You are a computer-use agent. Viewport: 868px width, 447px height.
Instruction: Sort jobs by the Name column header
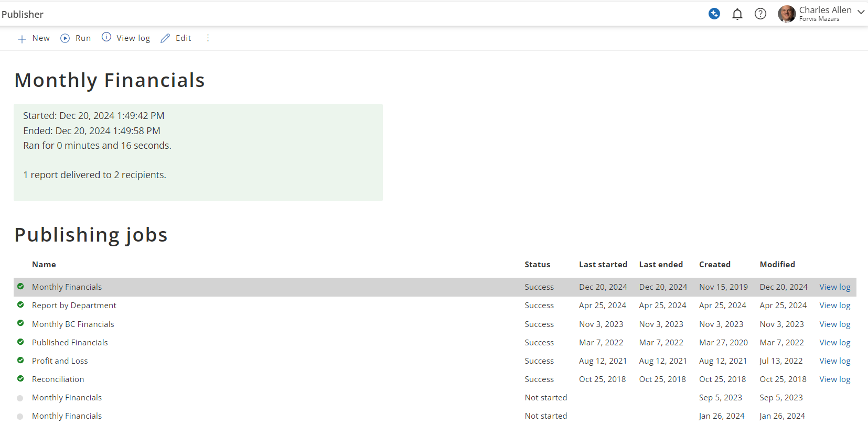44,265
